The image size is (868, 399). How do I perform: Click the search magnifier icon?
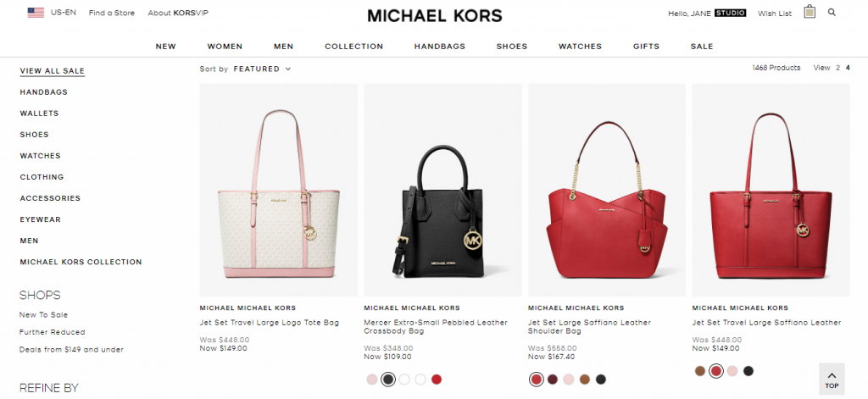pyautogui.click(x=832, y=12)
